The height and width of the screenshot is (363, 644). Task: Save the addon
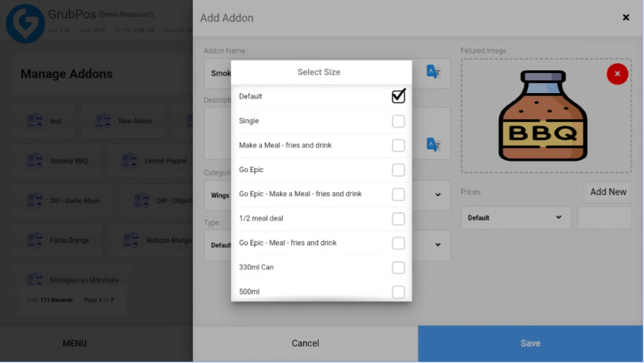[531, 344]
